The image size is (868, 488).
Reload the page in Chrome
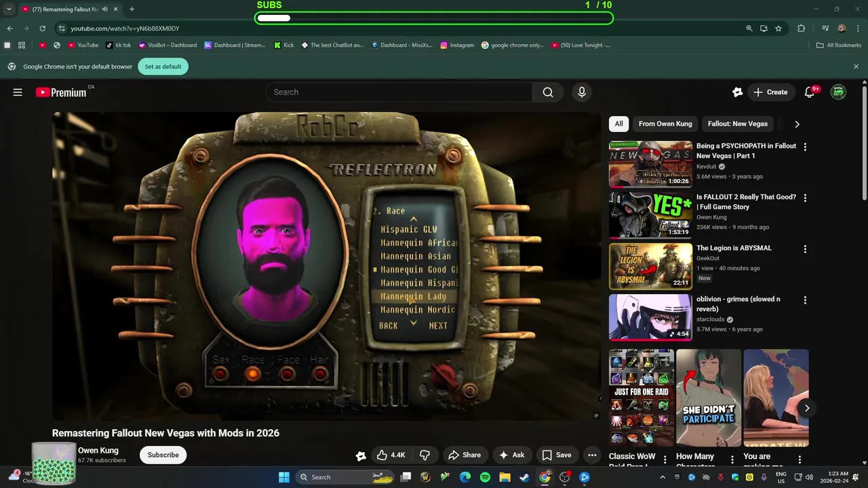tap(42, 28)
